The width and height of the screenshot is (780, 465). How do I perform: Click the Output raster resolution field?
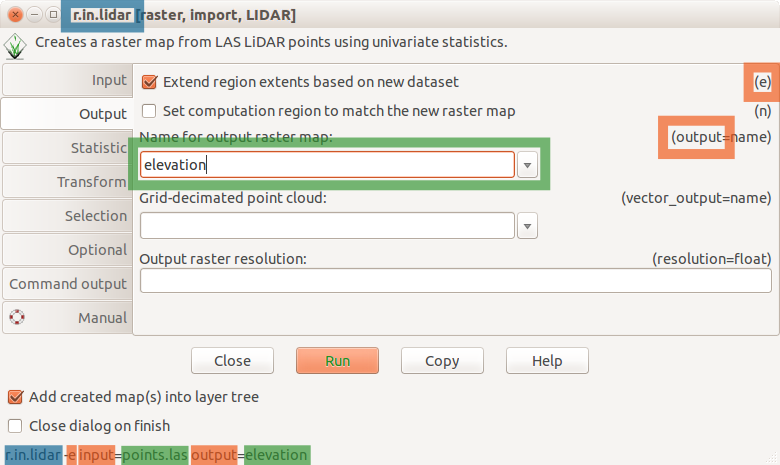456,280
